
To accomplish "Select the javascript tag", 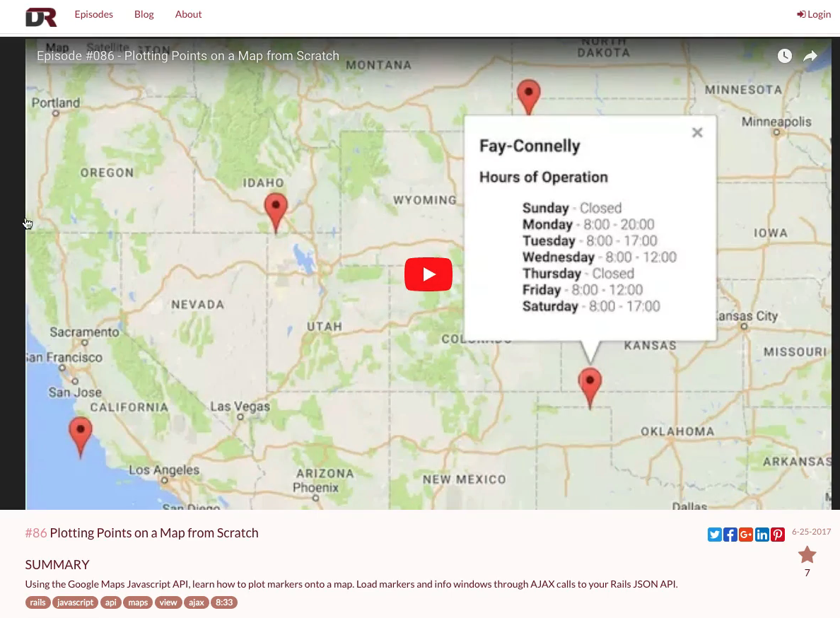I will [x=75, y=602].
